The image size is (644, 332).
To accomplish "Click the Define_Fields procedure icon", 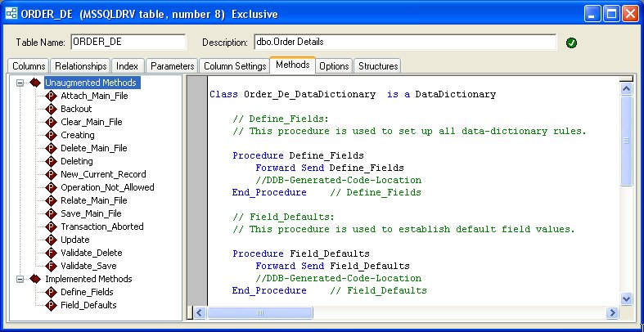I will click(51, 292).
